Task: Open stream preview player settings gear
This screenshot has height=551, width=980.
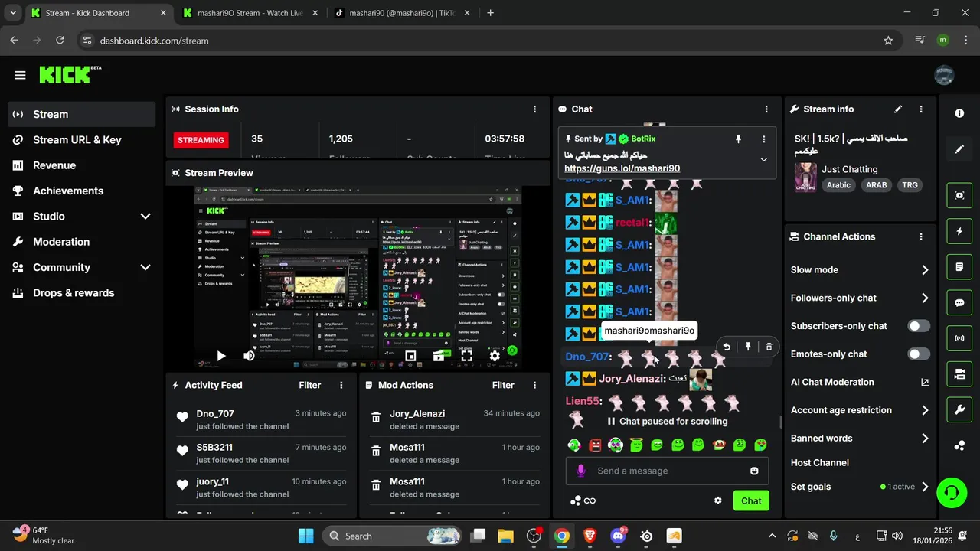Action: point(495,355)
